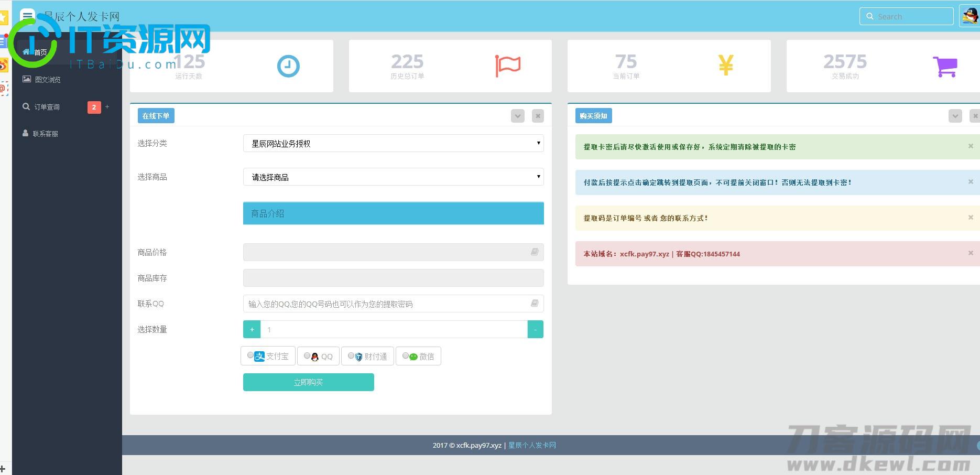Click the 商品介绍 blue bar

click(393, 213)
